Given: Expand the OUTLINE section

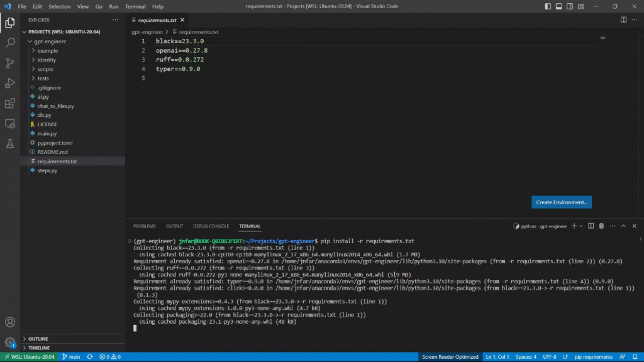Looking at the screenshot, I should (38, 339).
